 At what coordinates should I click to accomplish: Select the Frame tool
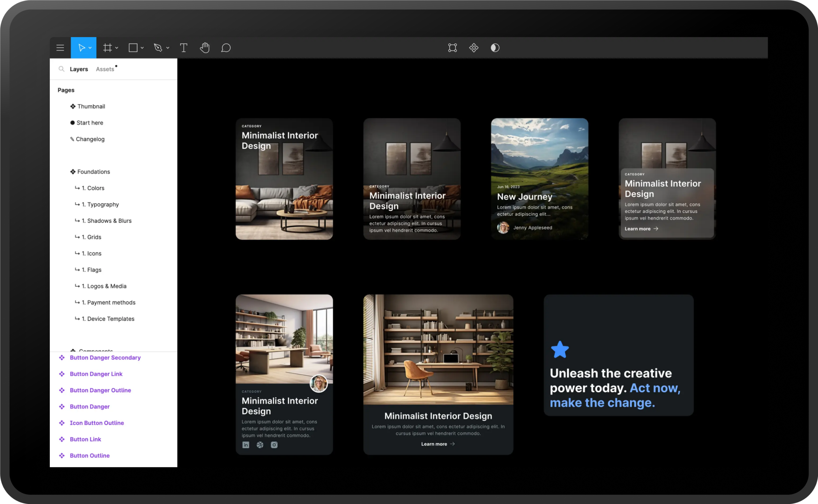pos(107,47)
